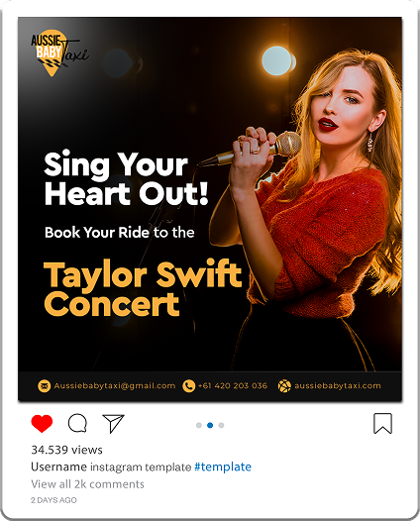Open comments with the speech bubble icon
This screenshot has width=420, height=521.
77,423
